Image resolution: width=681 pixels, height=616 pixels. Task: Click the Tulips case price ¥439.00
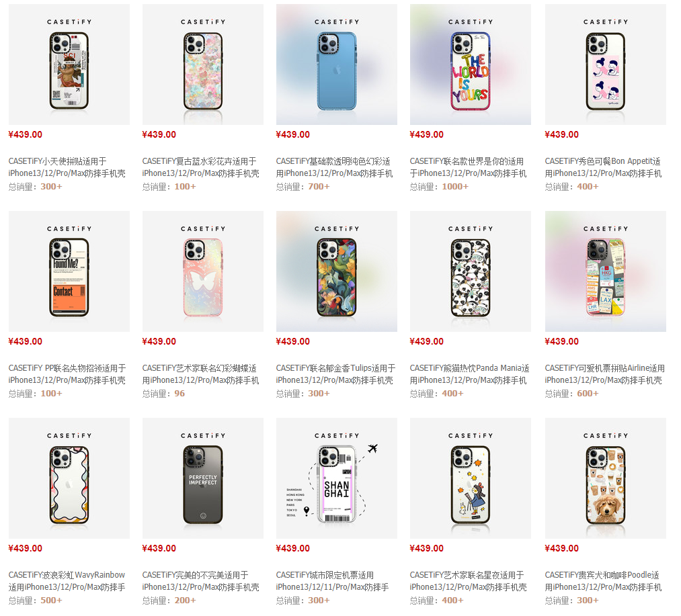point(292,341)
